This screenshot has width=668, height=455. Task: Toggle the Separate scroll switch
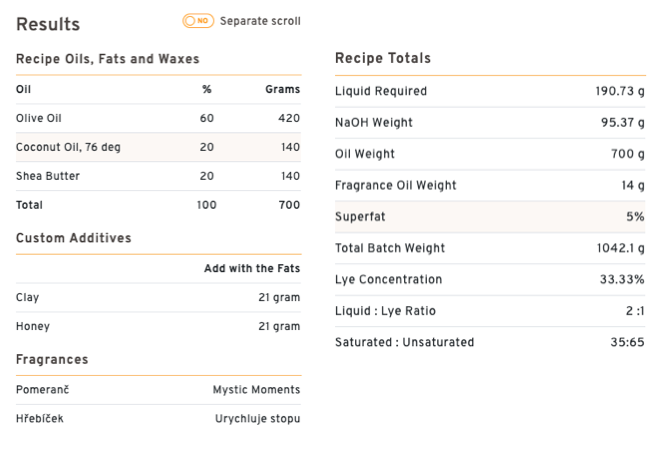pyautogui.click(x=198, y=21)
